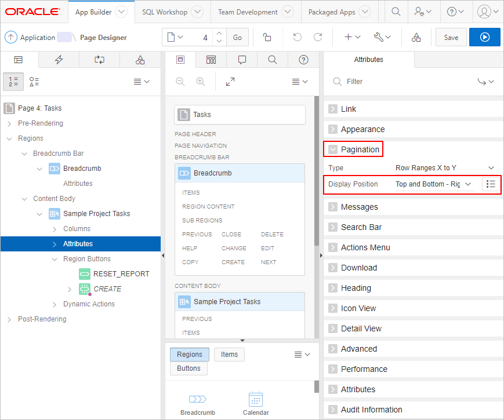Expand the Post-Rendering tree node

pyautogui.click(x=9, y=319)
